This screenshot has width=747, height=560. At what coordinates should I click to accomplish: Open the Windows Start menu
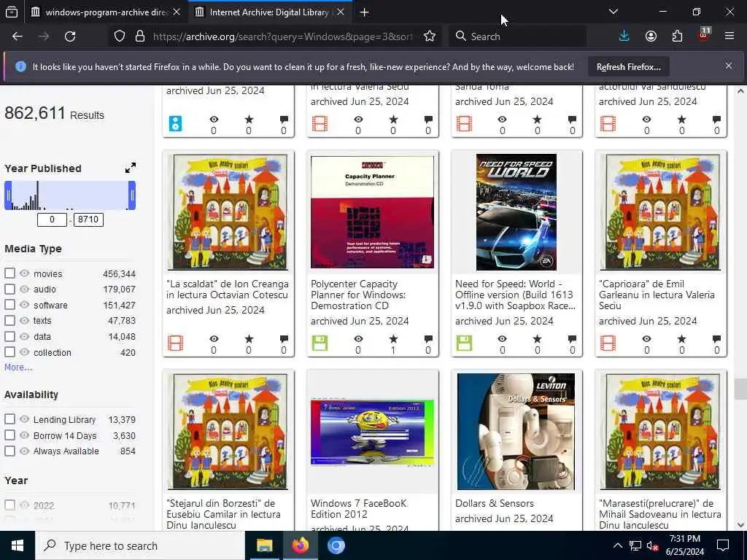18,545
